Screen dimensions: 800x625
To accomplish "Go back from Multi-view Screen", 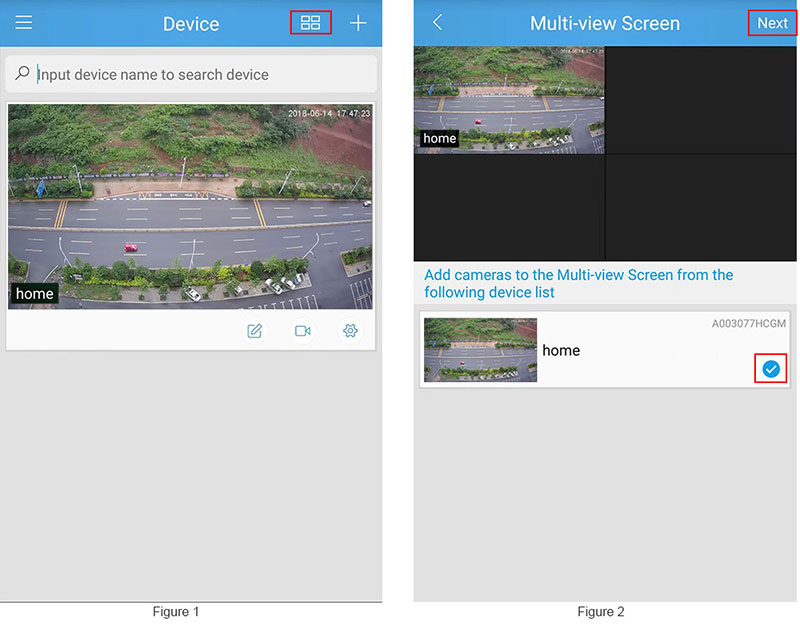I will tap(437, 22).
